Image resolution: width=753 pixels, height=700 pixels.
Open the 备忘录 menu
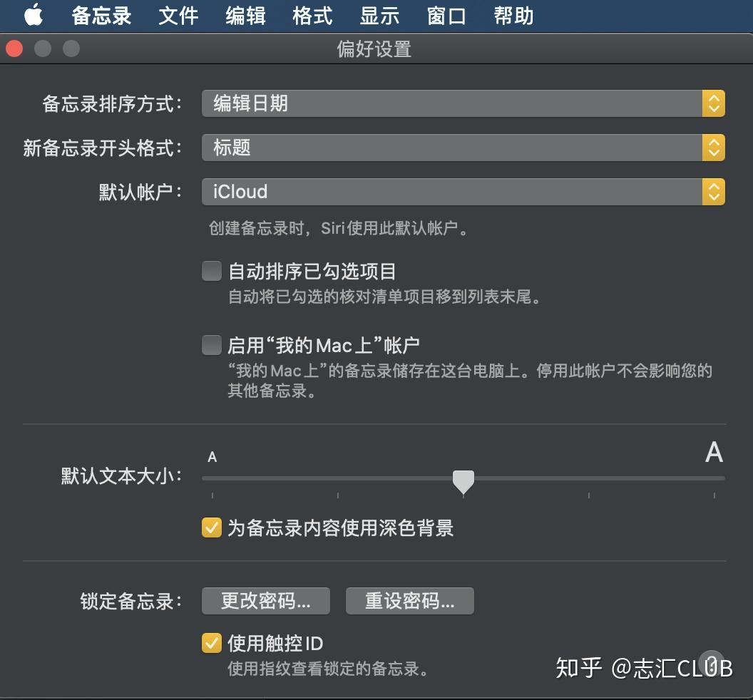101,16
